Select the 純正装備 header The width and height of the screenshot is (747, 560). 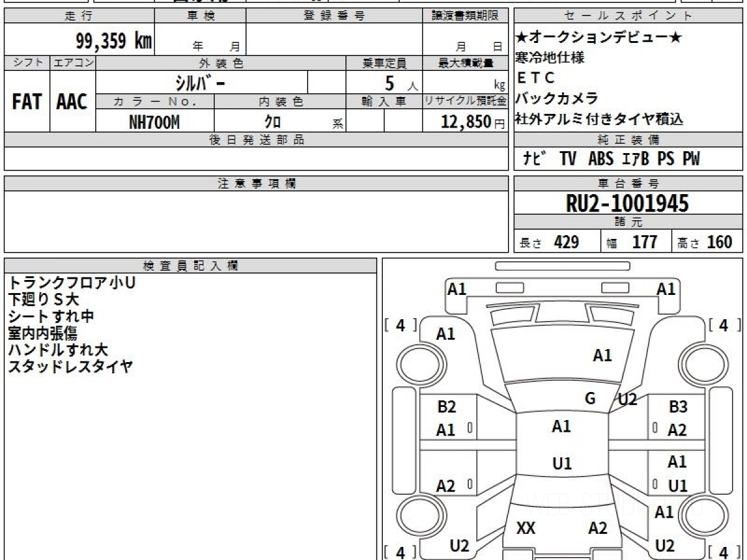pos(629,140)
